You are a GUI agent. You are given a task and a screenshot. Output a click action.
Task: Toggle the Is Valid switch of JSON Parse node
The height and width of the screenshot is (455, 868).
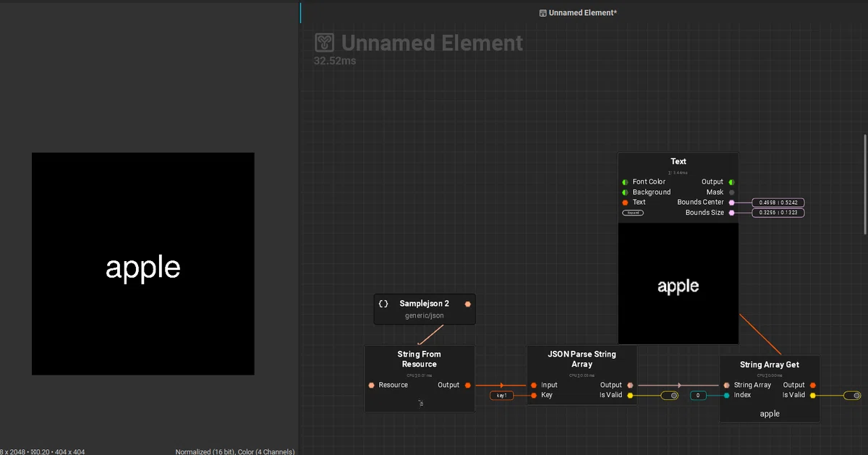click(x=670, y=396)
